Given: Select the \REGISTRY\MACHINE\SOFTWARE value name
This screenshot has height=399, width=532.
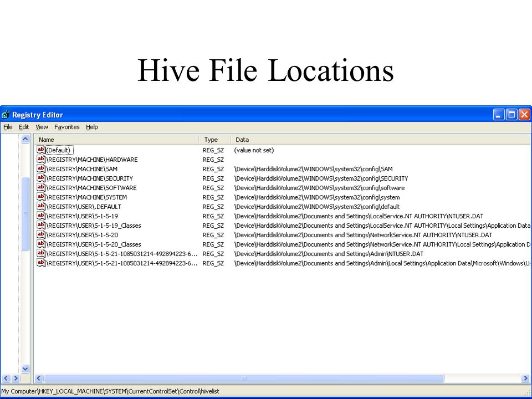Looking at the screenshot, I should (x=91, y=188).
